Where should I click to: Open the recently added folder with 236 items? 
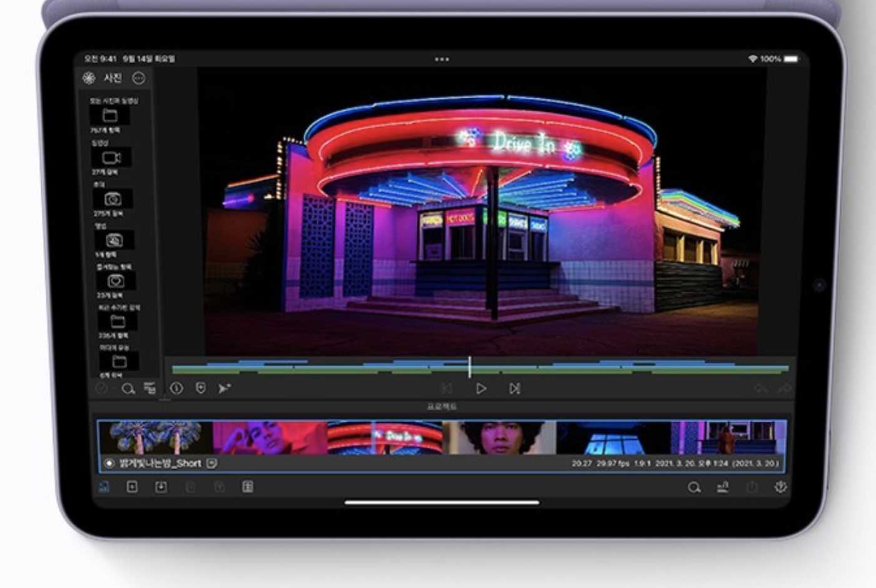click(x=118, y=322)
